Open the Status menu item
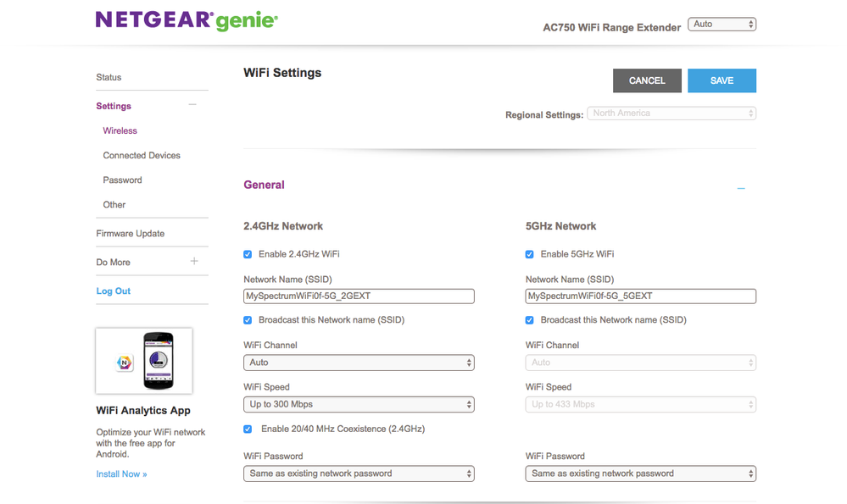 (x=109, y=77)
